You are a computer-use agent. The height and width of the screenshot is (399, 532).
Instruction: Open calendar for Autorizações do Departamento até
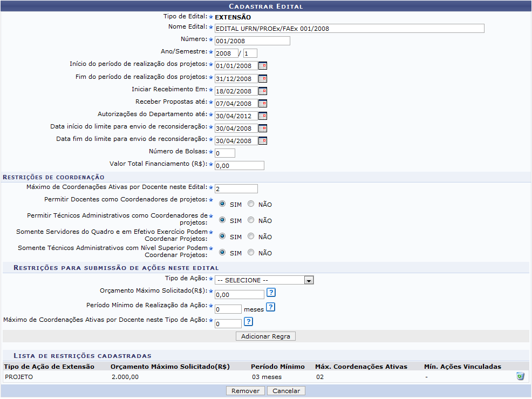coord(263,116)
